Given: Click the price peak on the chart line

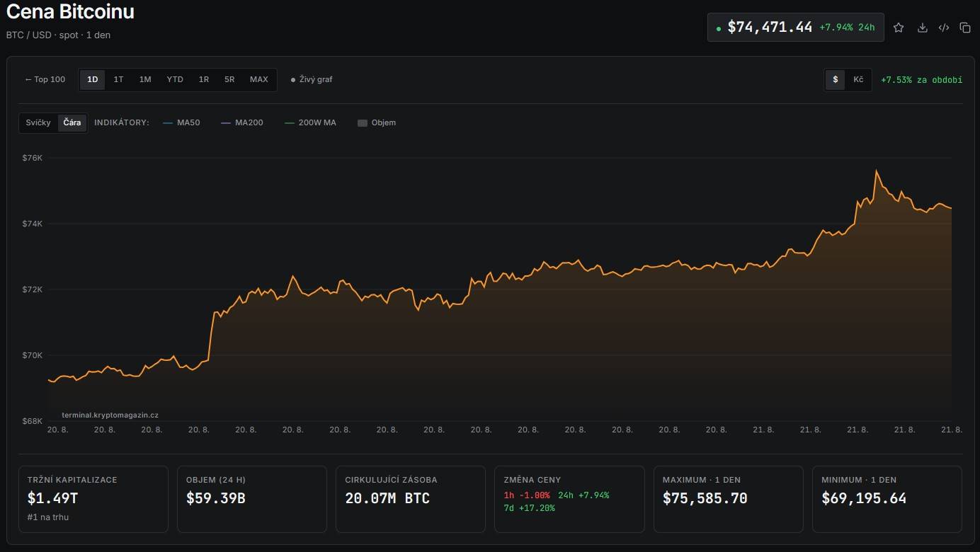Looking at the screenshot, I should point(876,171).
